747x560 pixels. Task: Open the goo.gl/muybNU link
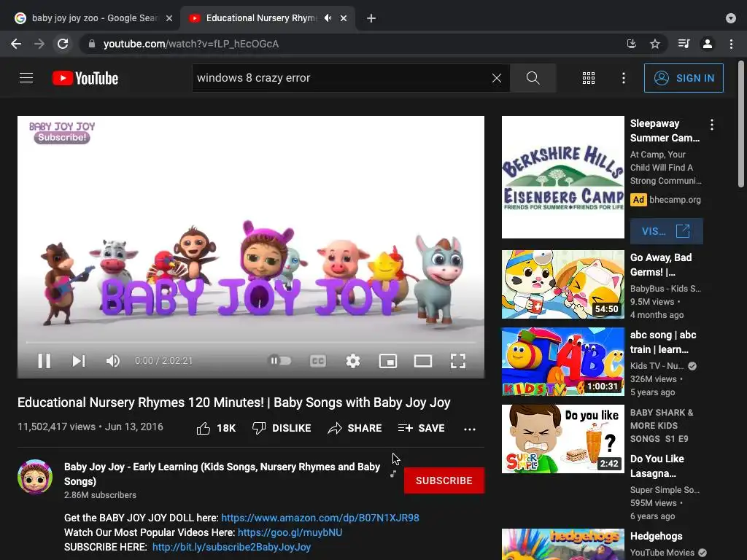[x=290, y=532]
